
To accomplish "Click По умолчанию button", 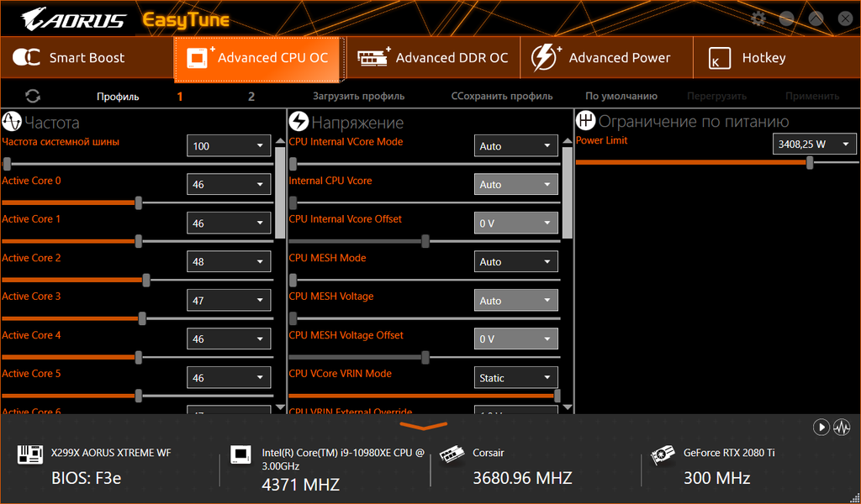I will 621,96.
